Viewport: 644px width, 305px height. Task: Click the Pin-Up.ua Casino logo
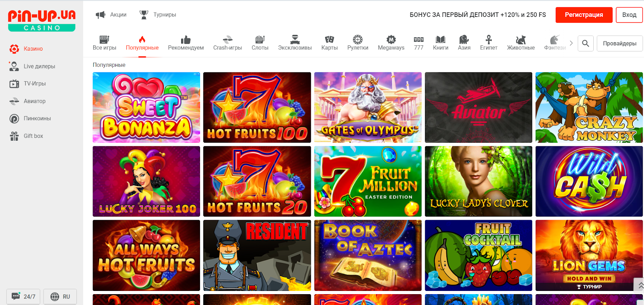(x=41, y=20)
